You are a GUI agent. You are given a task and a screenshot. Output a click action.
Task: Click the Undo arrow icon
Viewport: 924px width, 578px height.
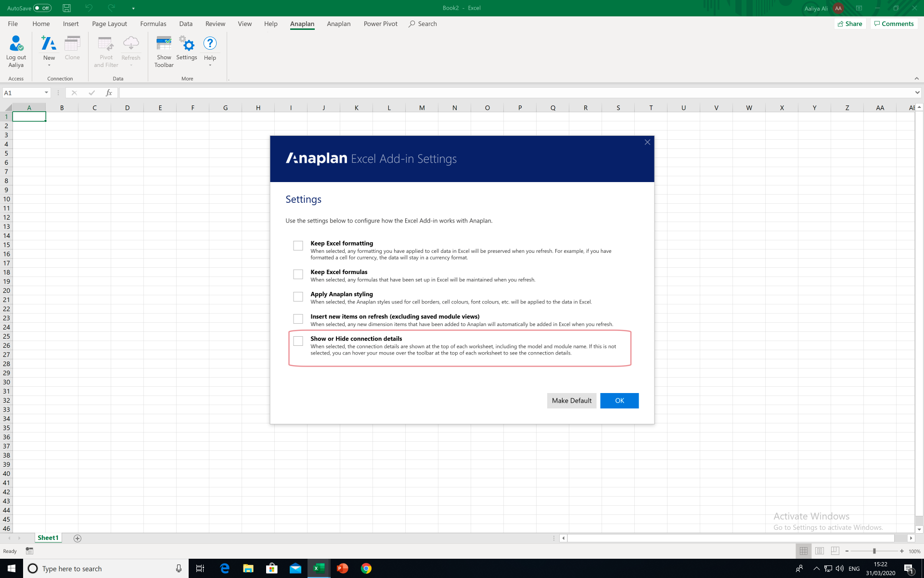click(89, 8)
